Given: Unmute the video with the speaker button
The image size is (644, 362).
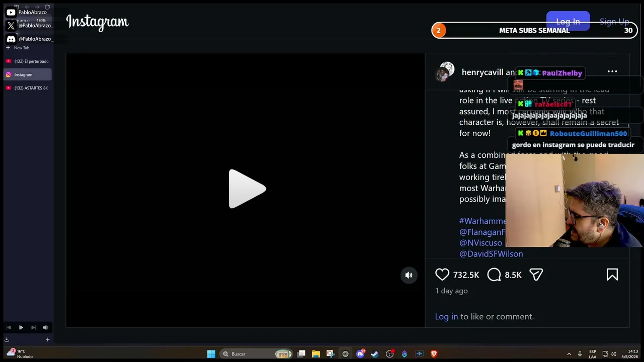Looking at the screenshot, I should [x=409, y=275].
